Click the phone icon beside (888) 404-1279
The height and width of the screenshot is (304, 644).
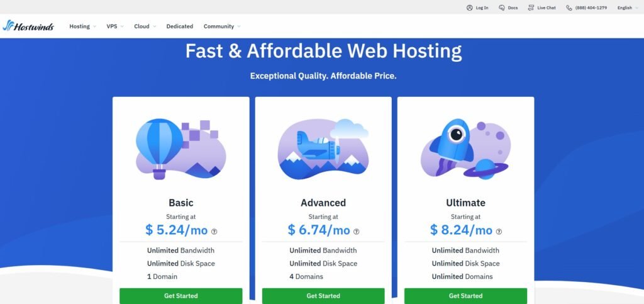(569, 8)
